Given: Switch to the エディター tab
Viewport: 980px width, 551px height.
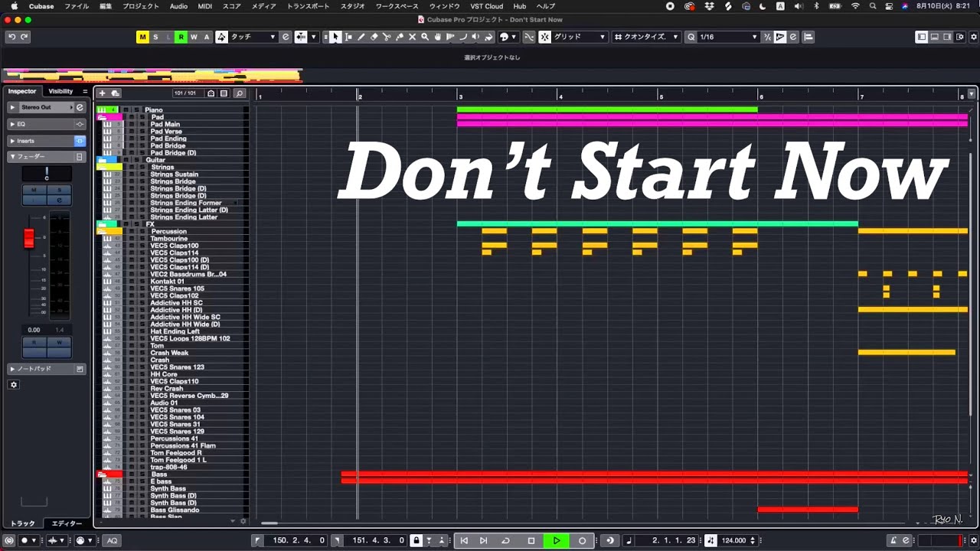Looking at the screenshot, I should tap(67, 523).
